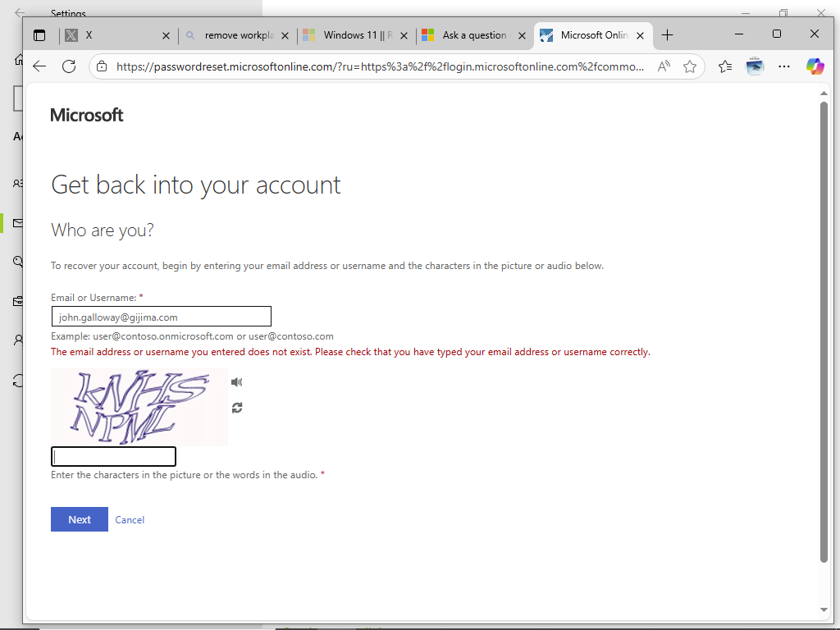Open a new browser tab
Image resolution: width=840 pixels, height=630 pixels.
coord(667,35)
